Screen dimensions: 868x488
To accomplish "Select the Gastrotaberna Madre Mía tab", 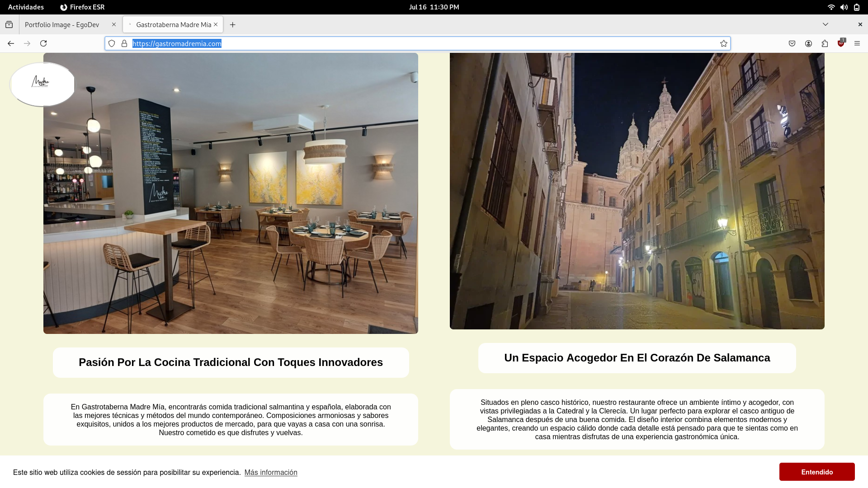I will (x=173, y=25).
